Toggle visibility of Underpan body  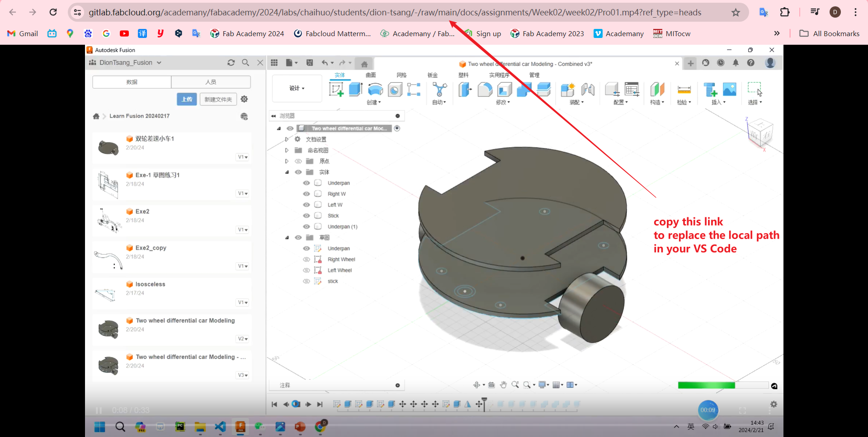pyautogui.click(x=307, y=183)
